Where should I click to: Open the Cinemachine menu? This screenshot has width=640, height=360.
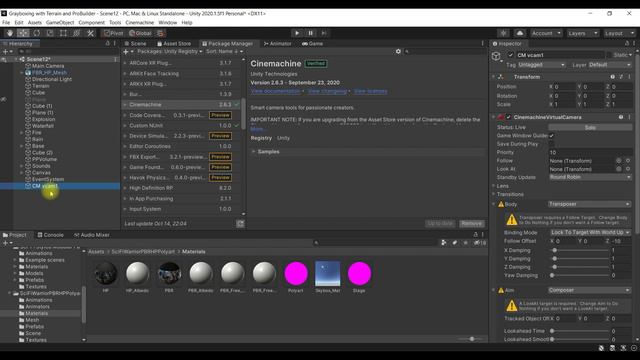(x=140, y=22)
